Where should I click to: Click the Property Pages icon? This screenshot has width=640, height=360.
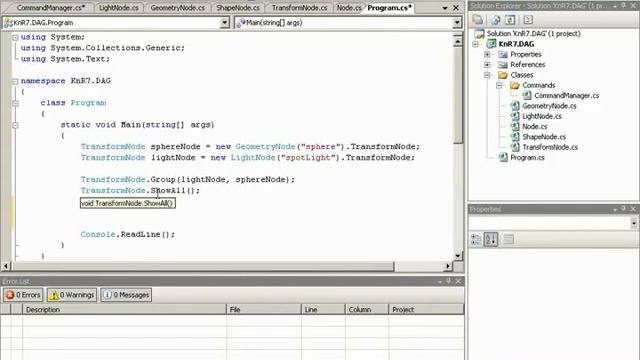click(509, 240)
